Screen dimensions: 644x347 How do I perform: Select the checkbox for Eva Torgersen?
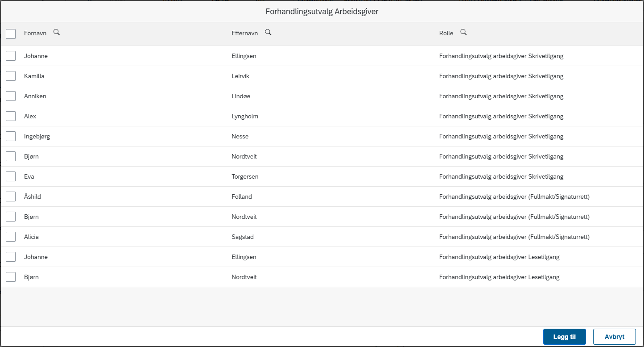[x=11, y=176]
